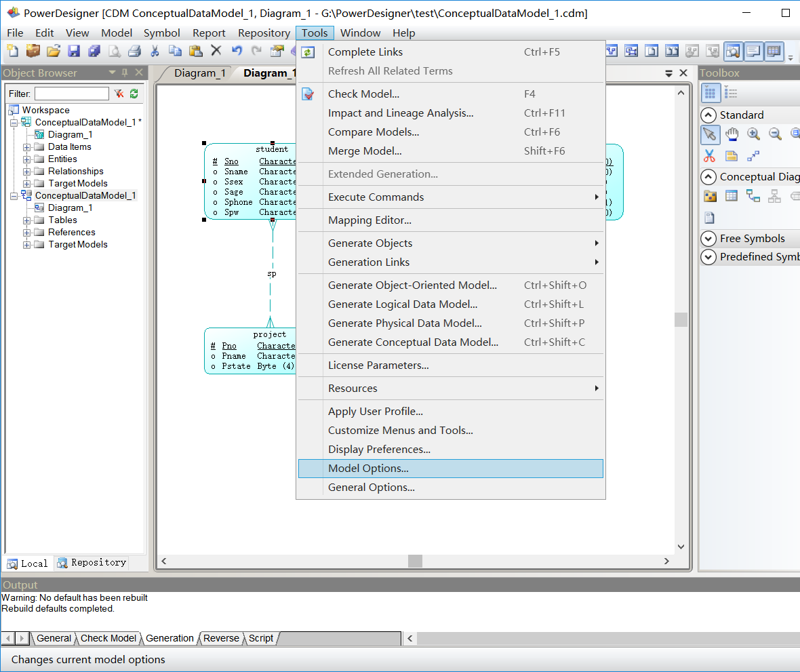Select the Zoom In tool under Standard
The height and width of the screenshot is (672, 800).
753,134
